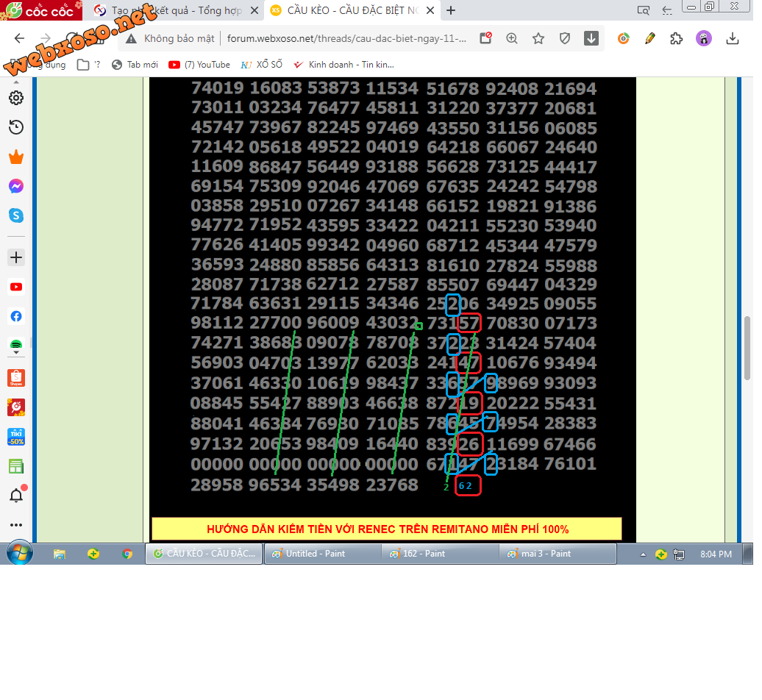Image resolution: width=762 pixels, height=700 pixels.
Task: Open Skype in the sidebar
Action: point(16,215)
